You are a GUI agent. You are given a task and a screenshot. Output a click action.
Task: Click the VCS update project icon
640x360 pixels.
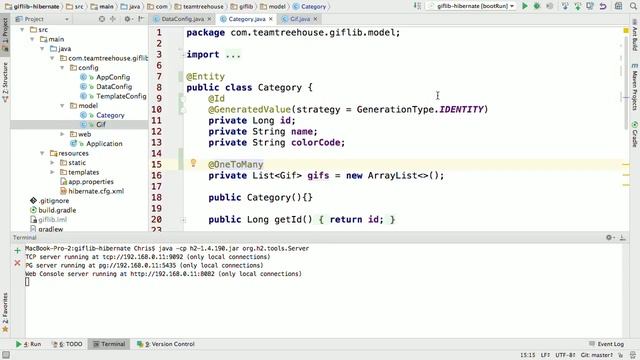tap(565, 6)
